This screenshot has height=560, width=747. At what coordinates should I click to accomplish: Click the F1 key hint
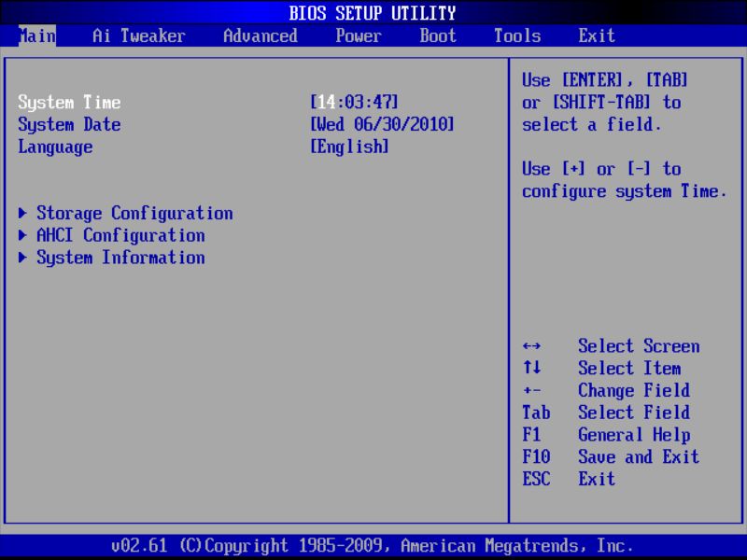(531, 435)
